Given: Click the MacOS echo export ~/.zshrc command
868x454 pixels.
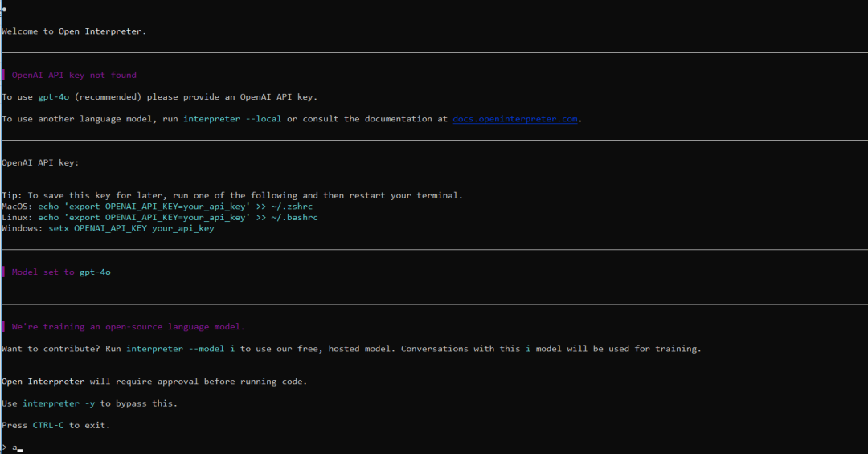Looking at the screenshot, I should click(175, 207).
